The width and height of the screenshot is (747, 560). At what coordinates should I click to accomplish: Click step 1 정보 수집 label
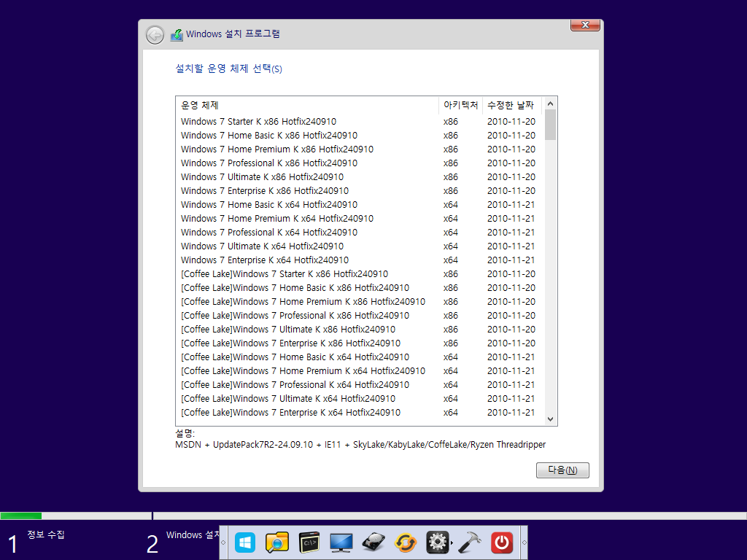[x=46, y=534]
